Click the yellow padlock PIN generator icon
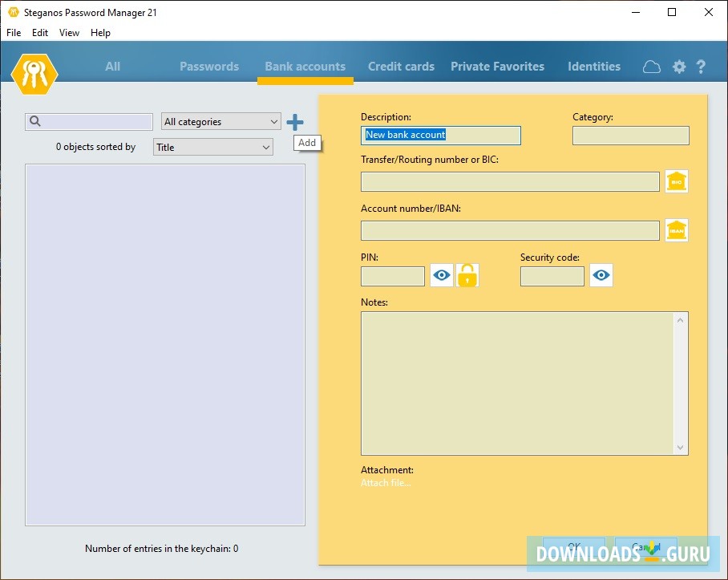 467,276
